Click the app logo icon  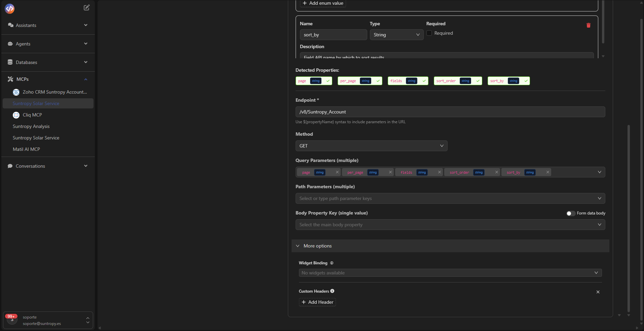[x=10, y=9]
